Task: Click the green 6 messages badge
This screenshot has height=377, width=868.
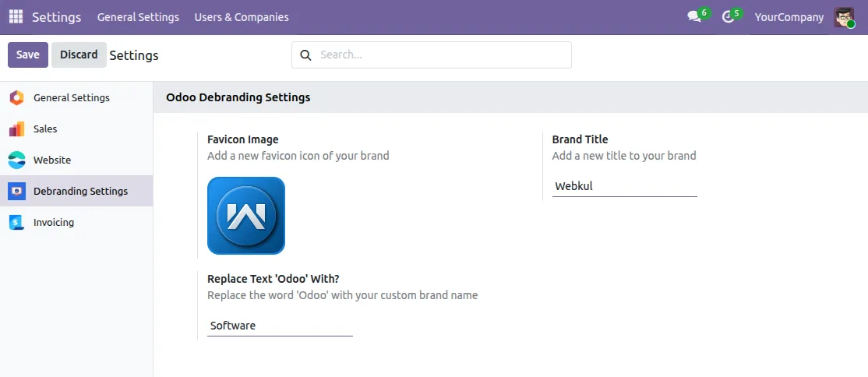Action: (704, 12)
